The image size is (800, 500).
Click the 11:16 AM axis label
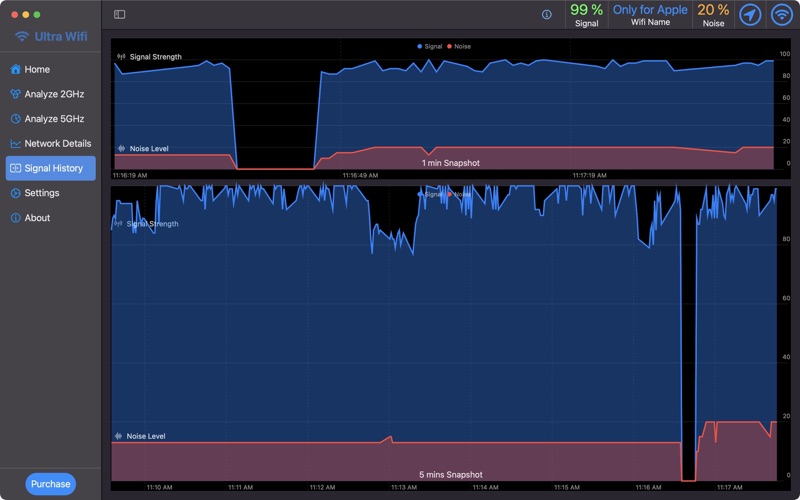[648, 488]
